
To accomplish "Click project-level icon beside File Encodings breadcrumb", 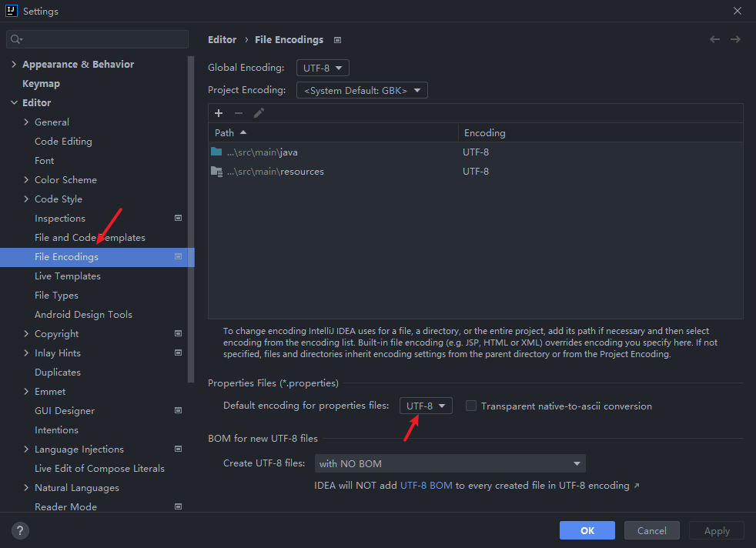I will [337, 41].
